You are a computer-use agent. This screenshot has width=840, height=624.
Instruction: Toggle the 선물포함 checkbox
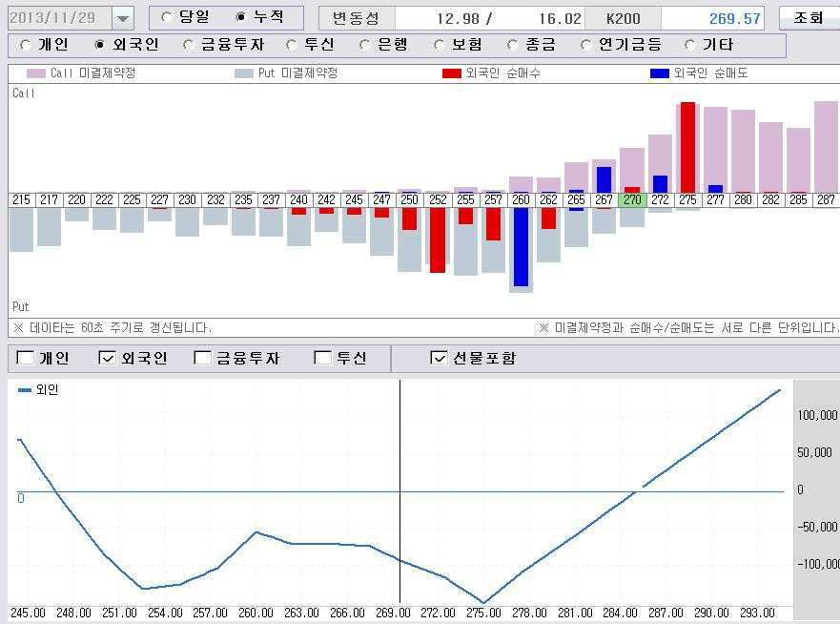coord(440,358)
